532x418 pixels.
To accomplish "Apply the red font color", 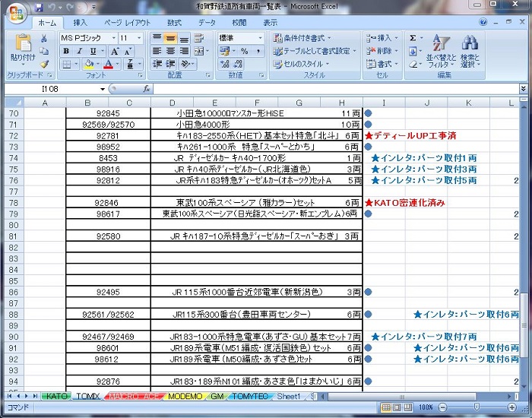I will [108, 64].
